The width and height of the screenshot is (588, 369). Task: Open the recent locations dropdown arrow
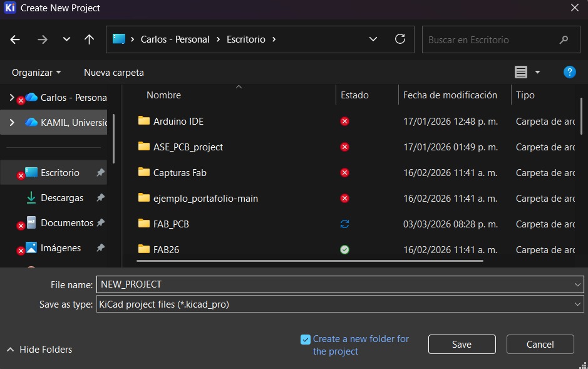click(66, 39)
